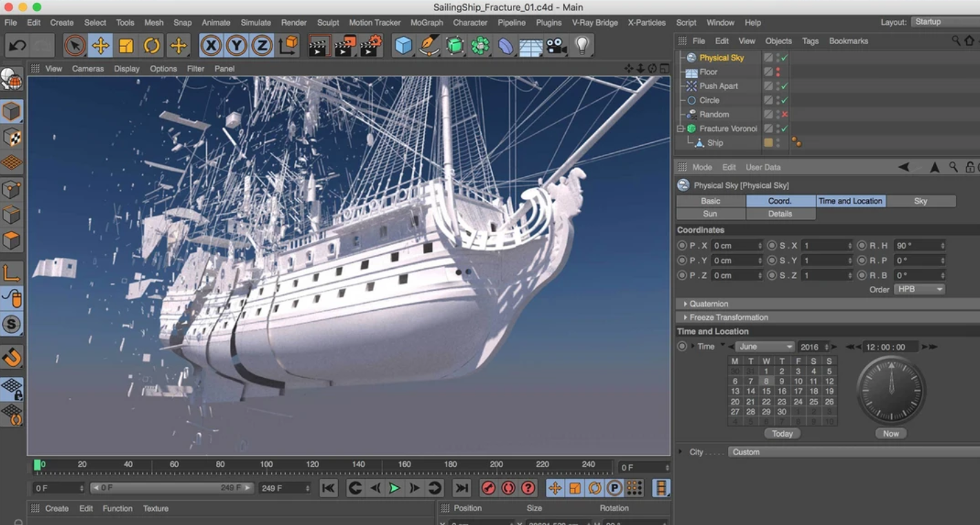
Task: Enable the Random effector red cross
Action: 785,115
